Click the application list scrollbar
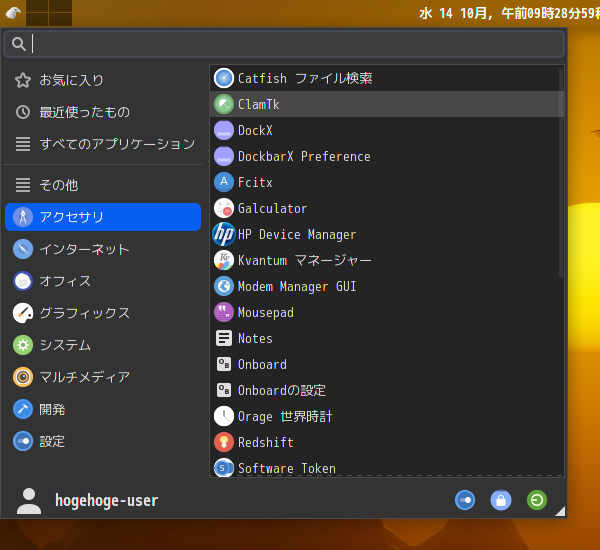600x550 pixels. [x=561, y=173]
